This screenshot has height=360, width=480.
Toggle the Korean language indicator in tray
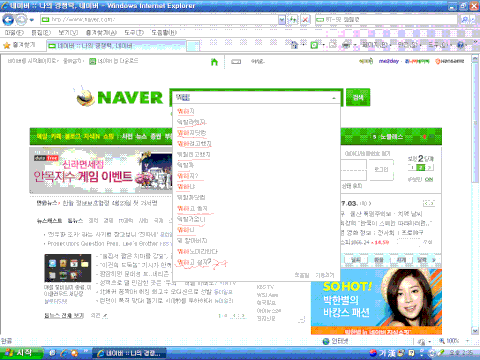[382, 353]
